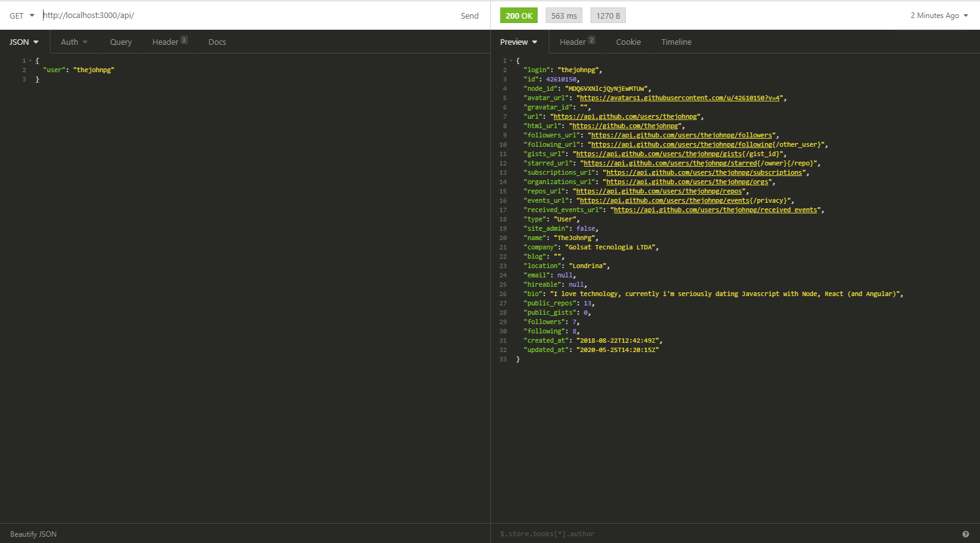Open the followers_url link

681,136
